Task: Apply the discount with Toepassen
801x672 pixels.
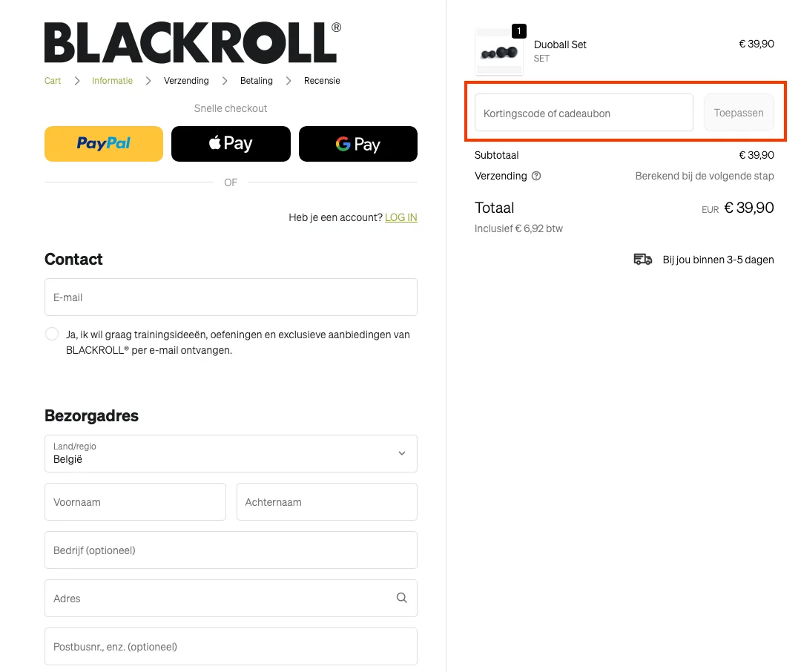Action: pyautogui.click(x=738, y=113)
